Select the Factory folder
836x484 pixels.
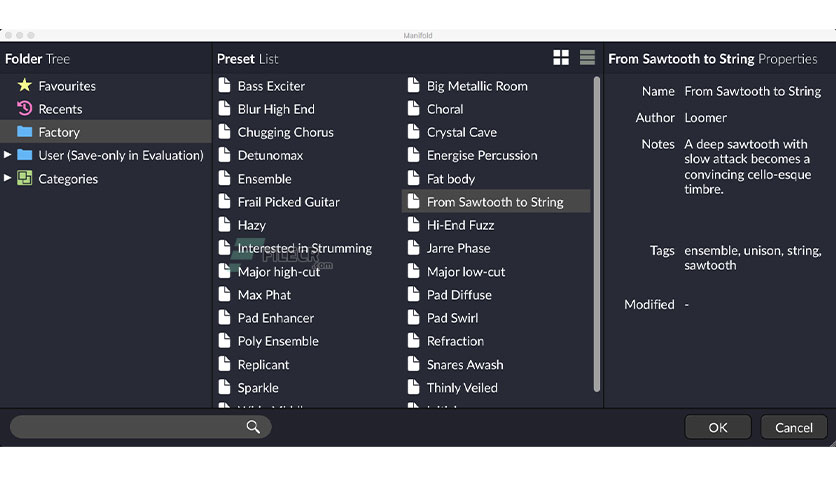[106, 132]
